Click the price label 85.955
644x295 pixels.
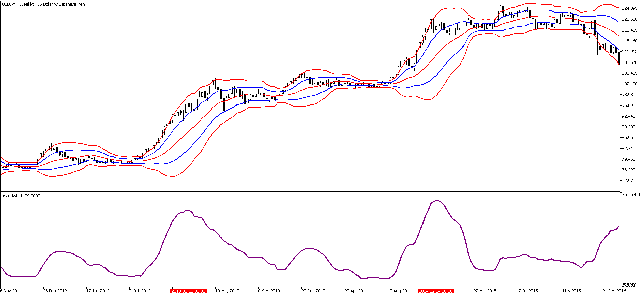click(629, 137)
